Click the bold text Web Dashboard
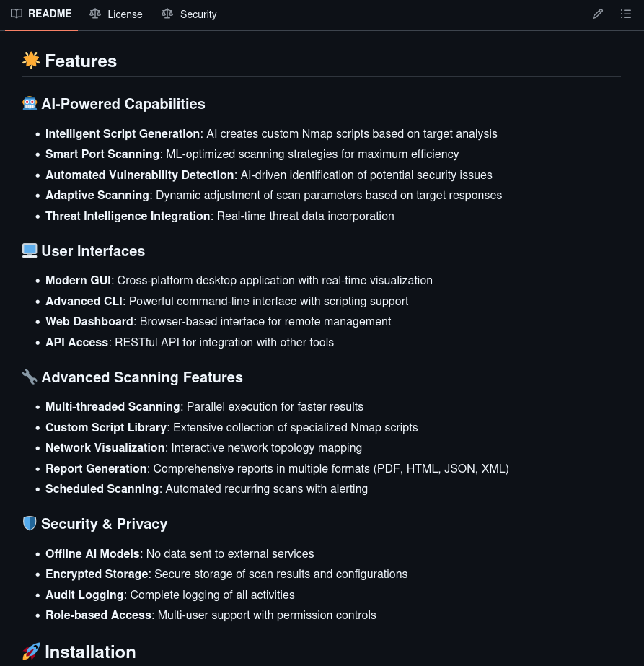This screenshot has height=666, width=644. point(89,322)
